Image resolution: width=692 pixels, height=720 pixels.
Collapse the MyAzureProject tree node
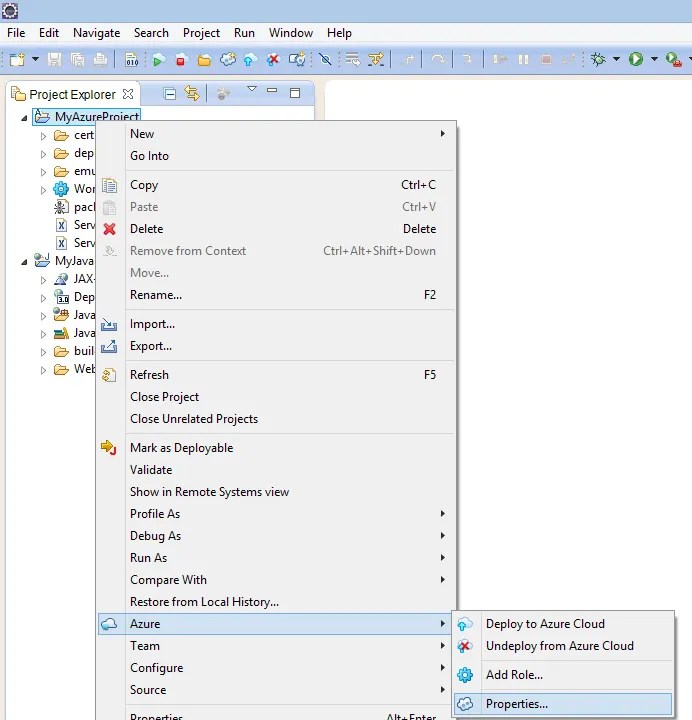[24, 118]
